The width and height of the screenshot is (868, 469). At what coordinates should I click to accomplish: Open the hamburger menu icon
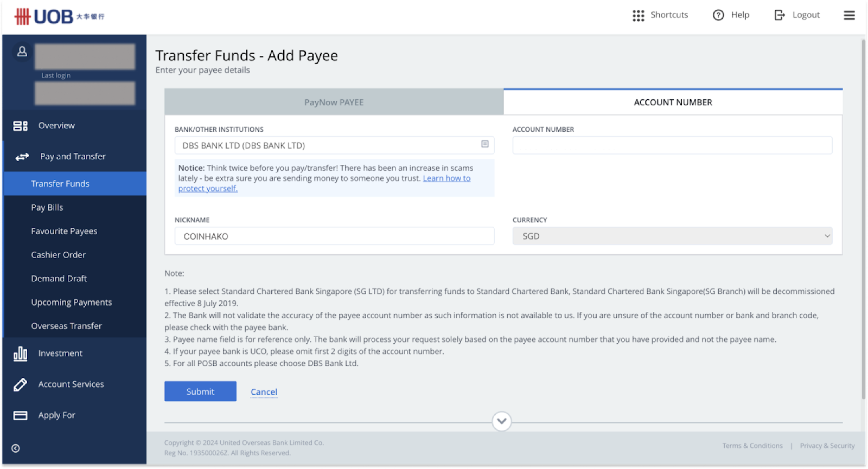(849, 15)
